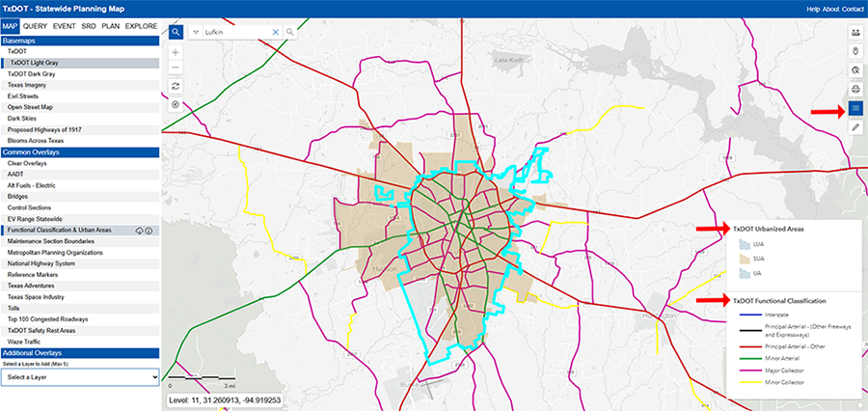Open the Help link
The width and height of the screenshot is (868, 411).
(813, 10)
